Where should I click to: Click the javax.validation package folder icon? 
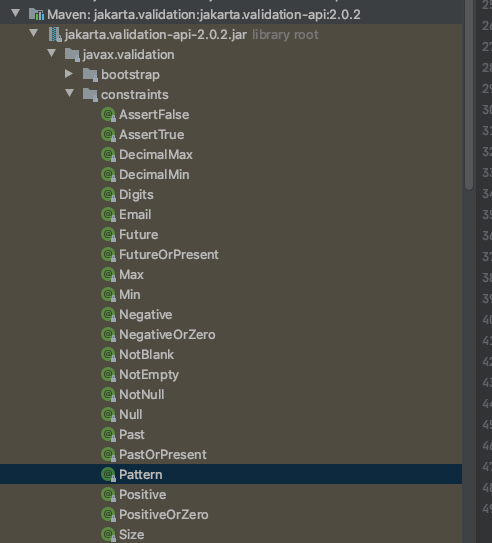72,55
